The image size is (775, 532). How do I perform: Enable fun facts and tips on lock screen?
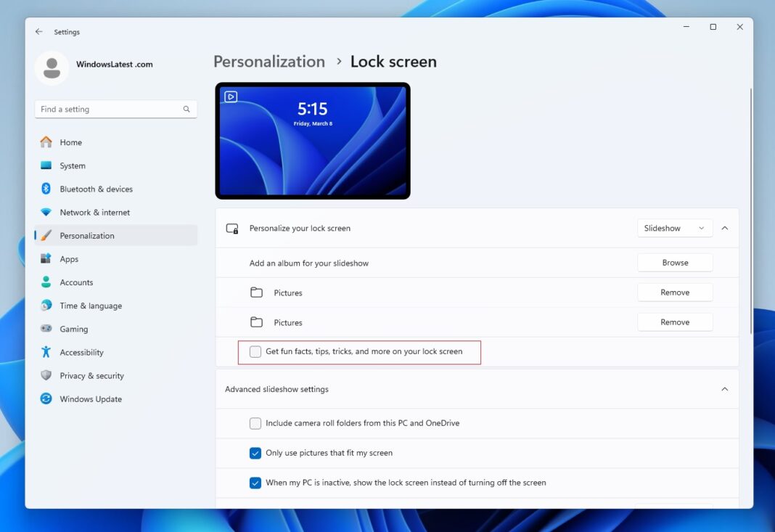click(255, 351)
